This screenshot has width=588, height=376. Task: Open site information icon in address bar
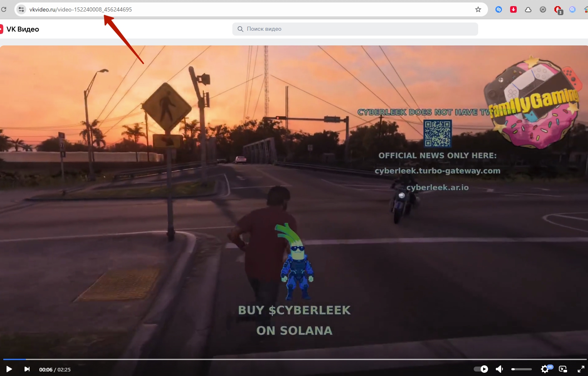click(21, 9)
